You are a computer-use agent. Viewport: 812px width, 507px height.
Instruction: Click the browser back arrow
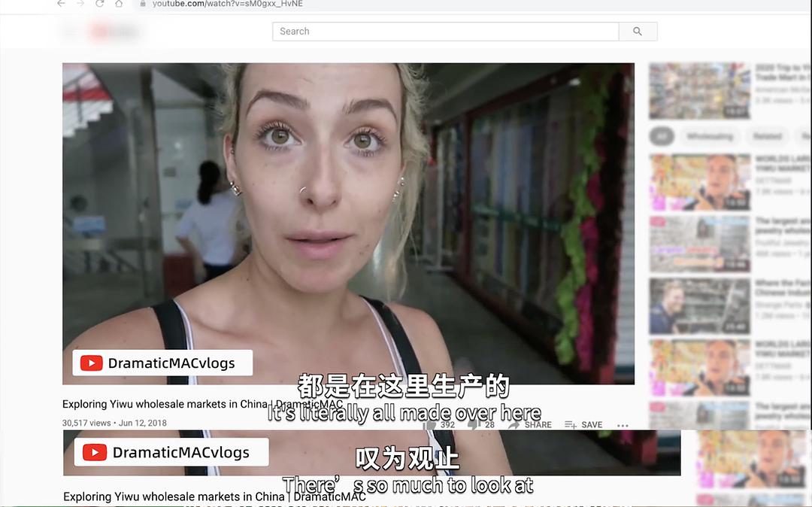pos(61,4)
